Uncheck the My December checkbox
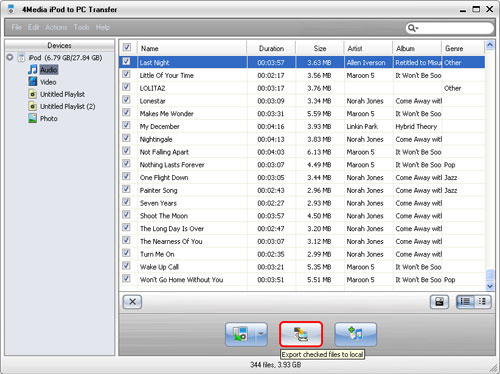The width and height of the screenshot is (500, 374). (x=126, y=125)
